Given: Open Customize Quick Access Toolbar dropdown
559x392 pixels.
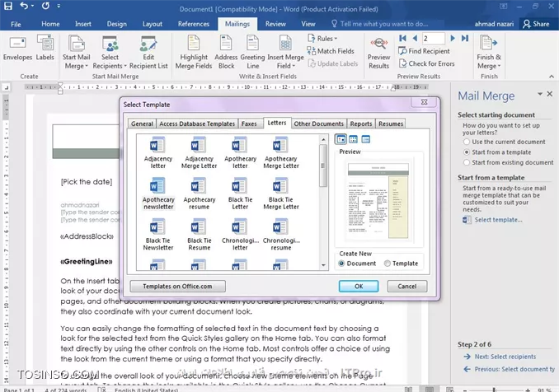Looking at the screenshot, I should point(59,6).
